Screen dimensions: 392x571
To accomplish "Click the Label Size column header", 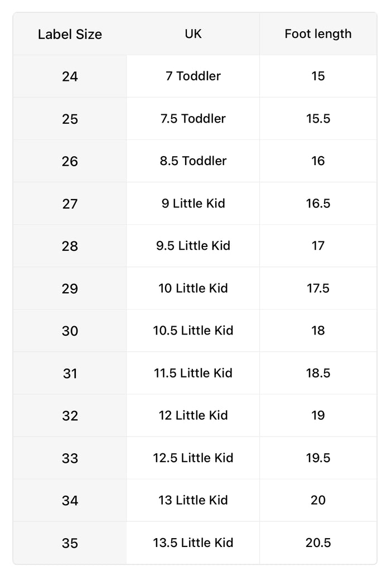I will tap(70, 34).
